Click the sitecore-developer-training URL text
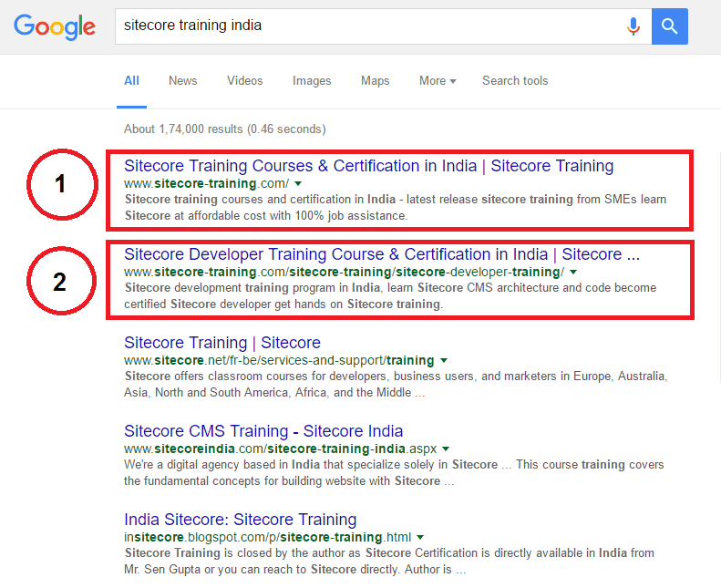 pos(344,273)
